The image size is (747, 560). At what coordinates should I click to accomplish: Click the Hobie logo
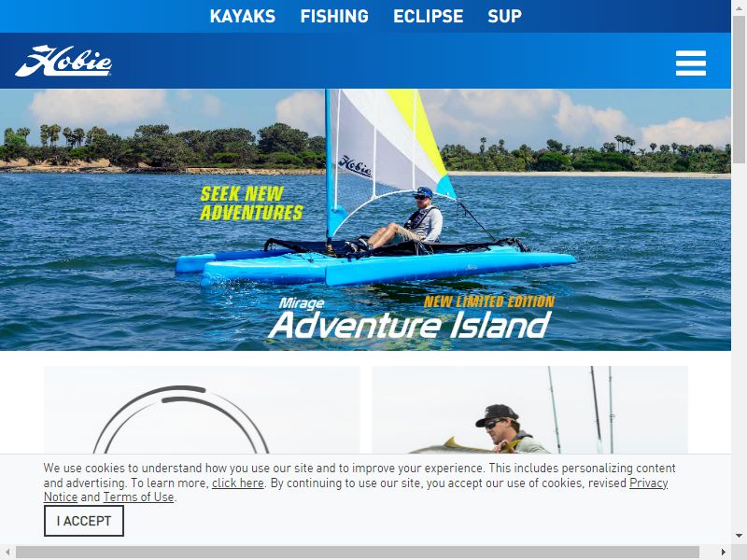point(63,61)
